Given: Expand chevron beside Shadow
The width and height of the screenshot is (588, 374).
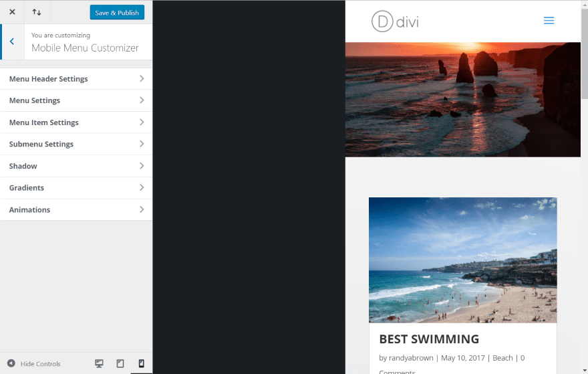Looking at the screenshot, I should pyautogui.click(x=142, y=166).
